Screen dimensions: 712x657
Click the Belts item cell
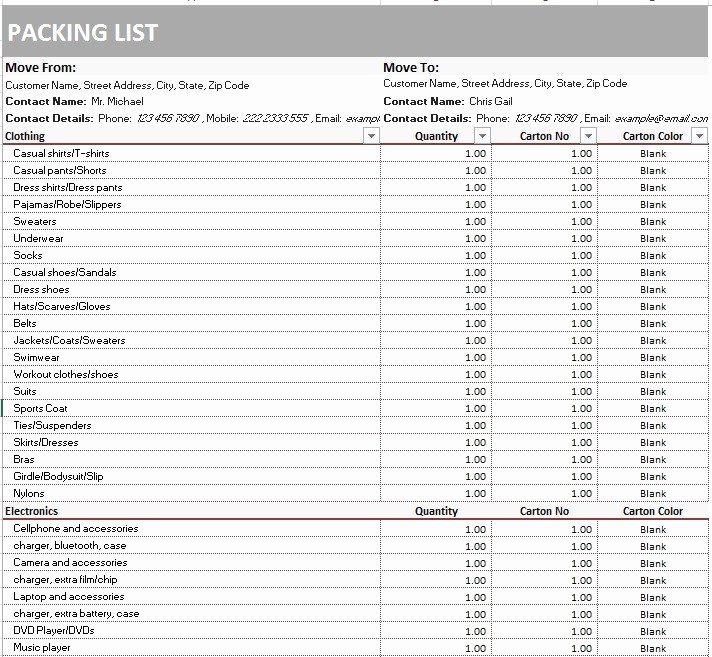(x=192, y=323)
